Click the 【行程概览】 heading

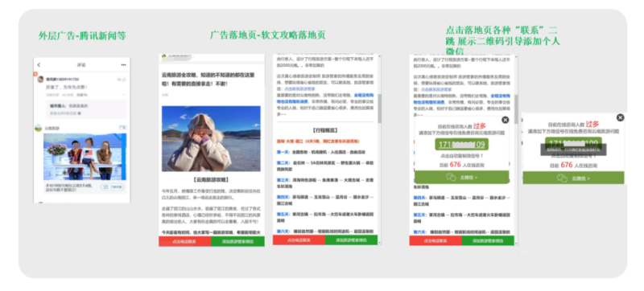(325, 130)
